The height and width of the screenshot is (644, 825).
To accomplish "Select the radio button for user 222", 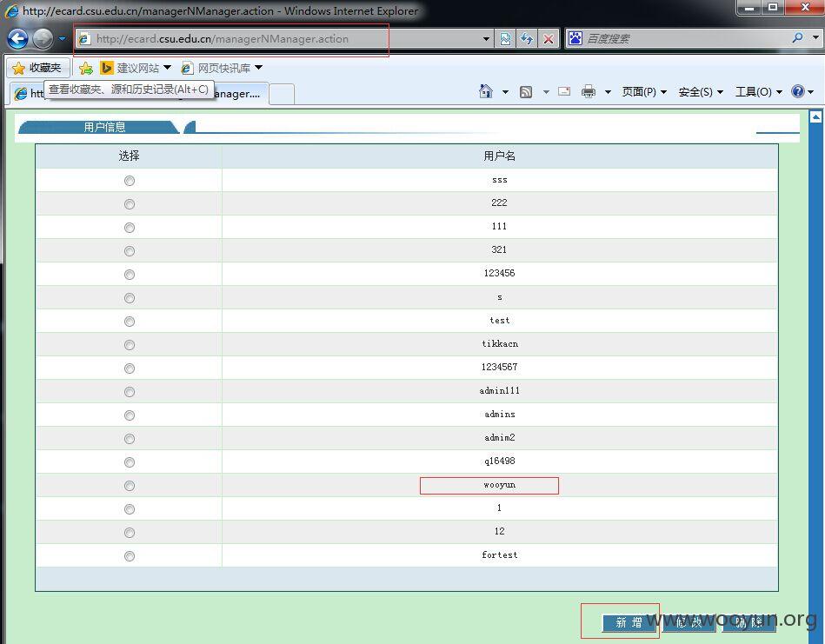I will pos(130,204).
